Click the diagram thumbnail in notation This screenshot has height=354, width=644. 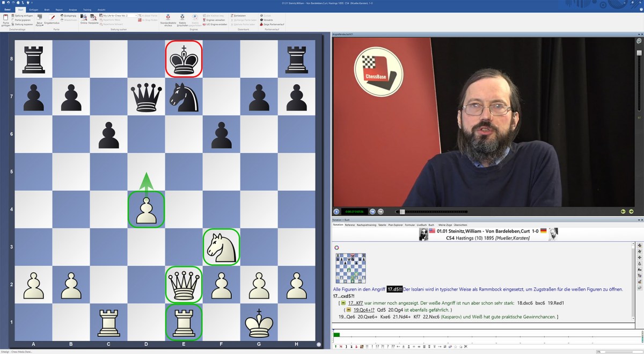point(350,269)
